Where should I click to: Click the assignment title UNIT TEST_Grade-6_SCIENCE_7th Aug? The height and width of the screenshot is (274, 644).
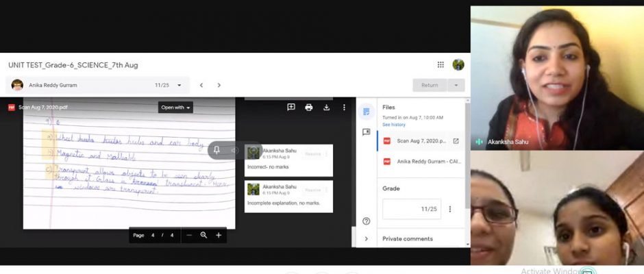coord(73,65)
